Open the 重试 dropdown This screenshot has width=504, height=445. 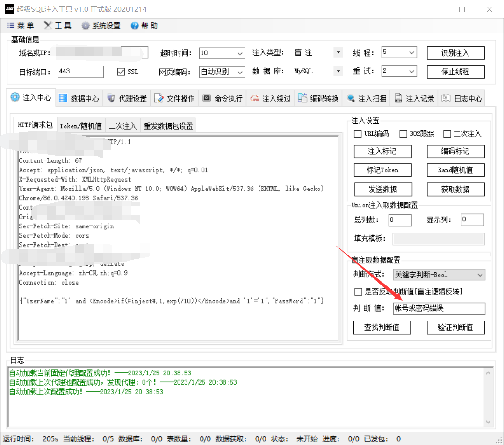pos(411,71)
